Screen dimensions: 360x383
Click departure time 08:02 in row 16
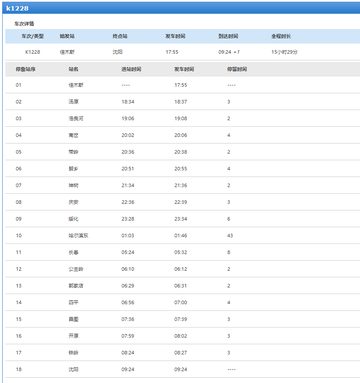tap(181, 336)
